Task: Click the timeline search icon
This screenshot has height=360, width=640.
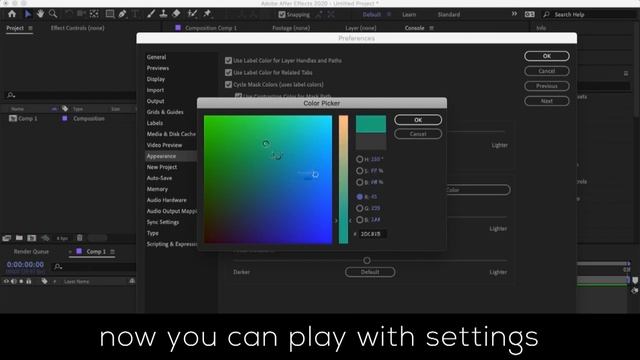Action: click(x=58, y=267)
